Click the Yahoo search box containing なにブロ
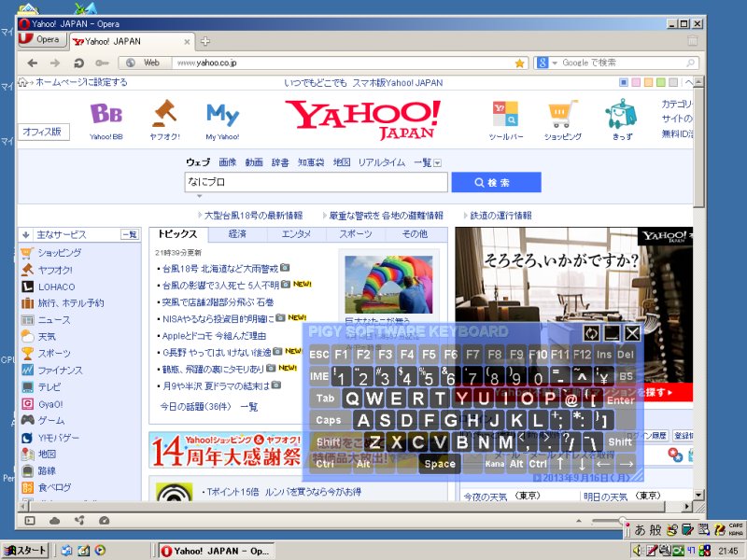 tap(316, 182)
